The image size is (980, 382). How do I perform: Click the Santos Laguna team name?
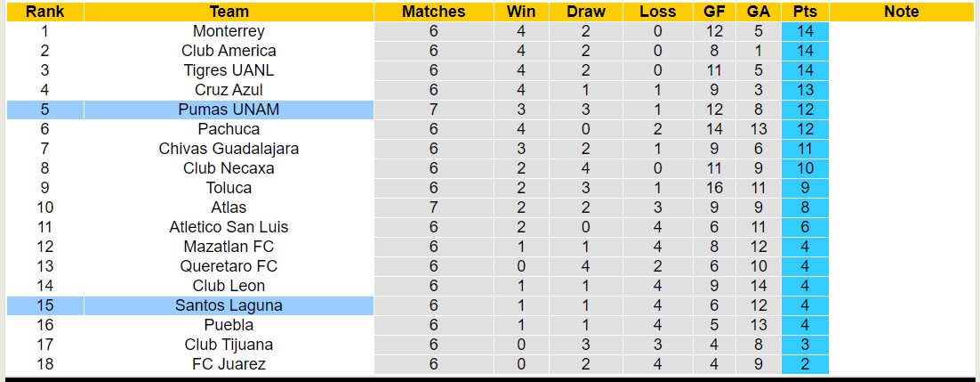229,305
